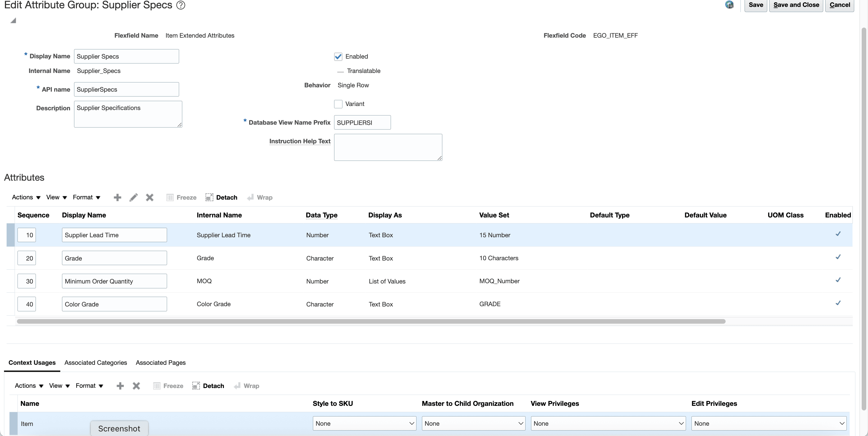Click the Screenshot tooltip button
The image size is (868, 436).
coord(119,428)
